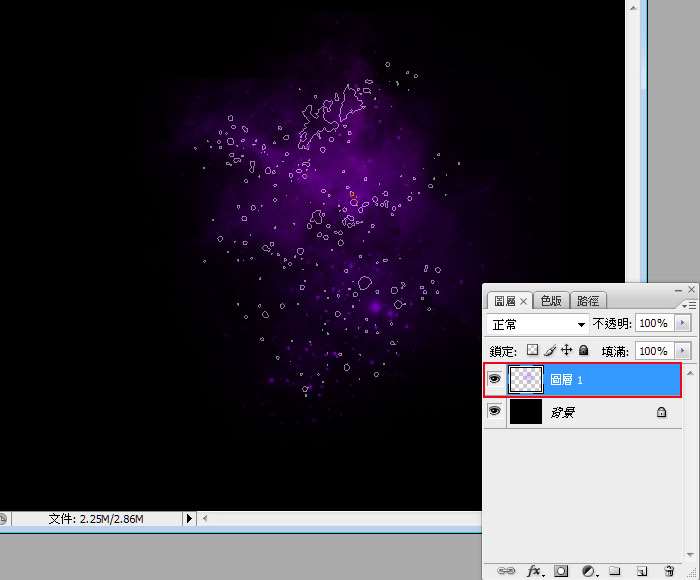Add a layer mask
Image resolution: width=700 pixels, height=580 pixels.
click(561, 571)
